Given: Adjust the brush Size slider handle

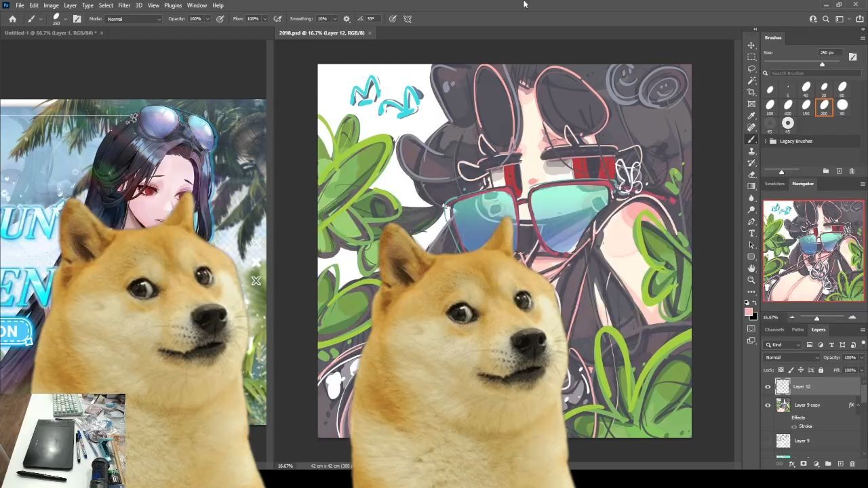Looking at the screenshot, I should pyautogui.click(x=823, y=64).
